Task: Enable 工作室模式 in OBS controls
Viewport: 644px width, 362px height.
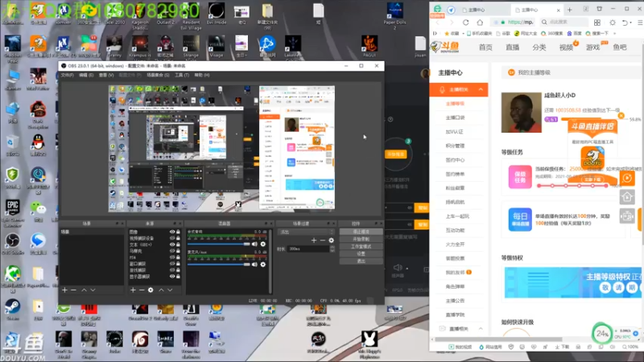Action: 361,246
